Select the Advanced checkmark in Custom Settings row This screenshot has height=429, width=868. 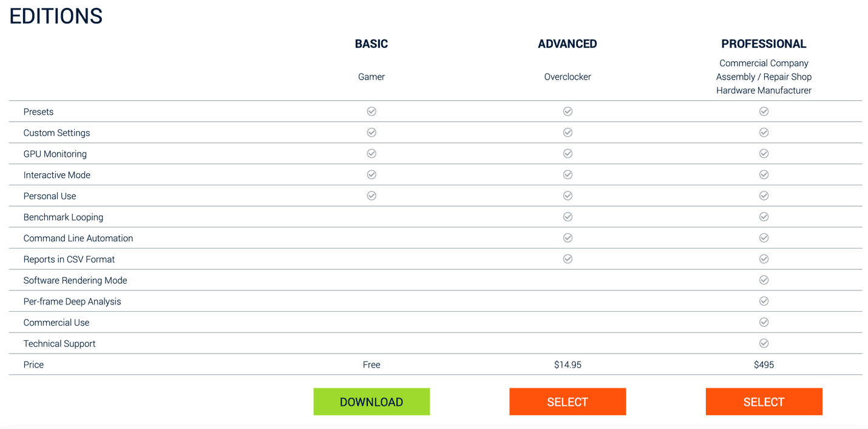pyautogui.click(x=568, y=132)
